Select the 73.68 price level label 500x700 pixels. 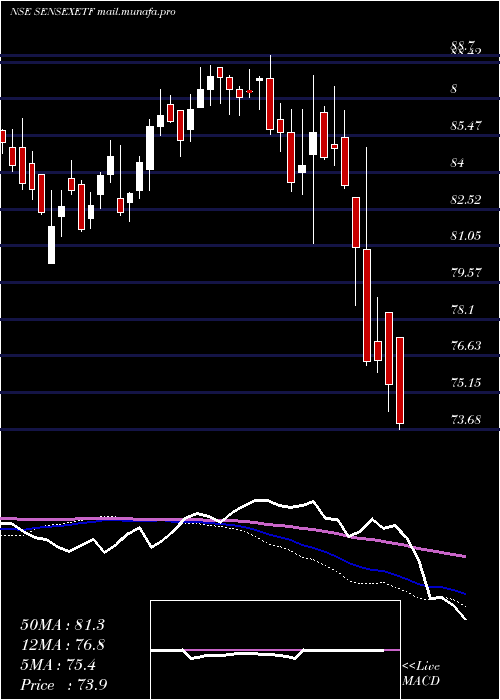click(x=466, y=419)
